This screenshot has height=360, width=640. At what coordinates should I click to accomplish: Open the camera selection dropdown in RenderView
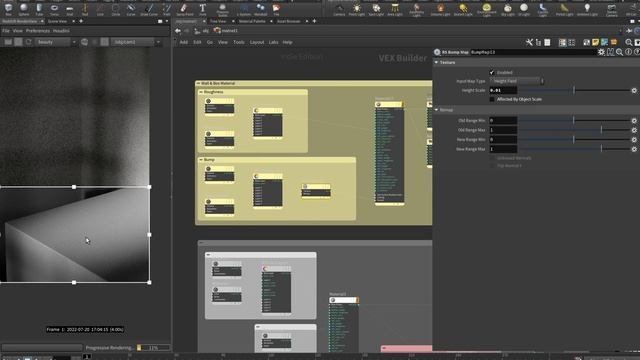(136, 42)
